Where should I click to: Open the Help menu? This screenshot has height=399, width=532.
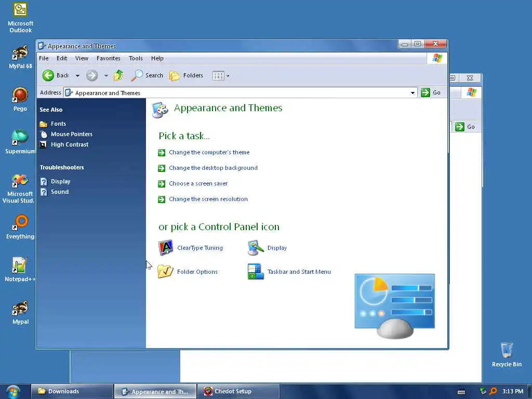coord(157,58)
